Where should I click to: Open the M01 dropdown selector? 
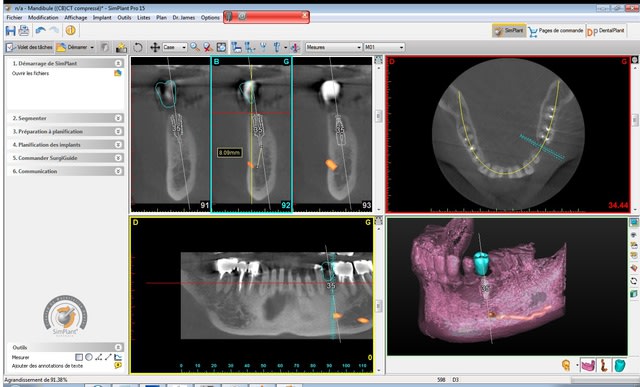[x=384, y=47]
